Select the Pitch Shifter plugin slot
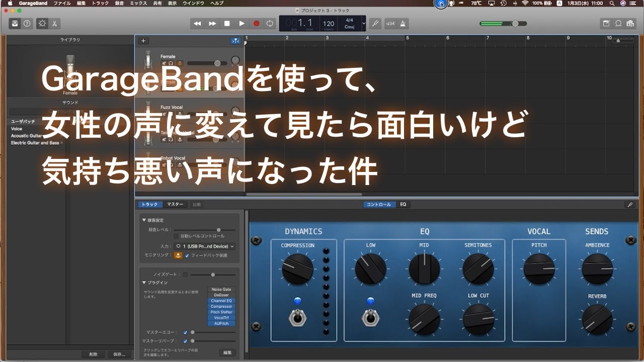Screen dimensions: 644x362 click(x=221, y=312)
